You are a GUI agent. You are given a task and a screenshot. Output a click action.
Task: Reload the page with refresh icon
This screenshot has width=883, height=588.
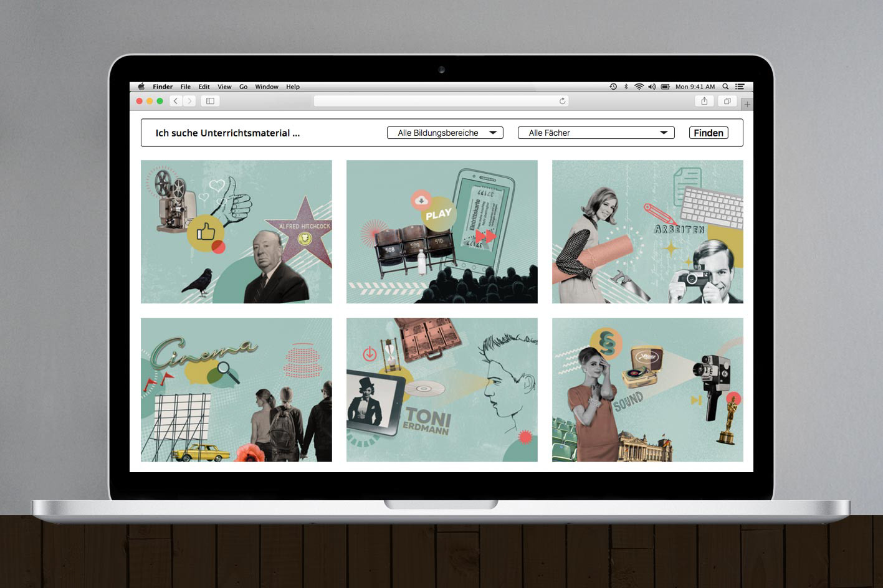562,101
